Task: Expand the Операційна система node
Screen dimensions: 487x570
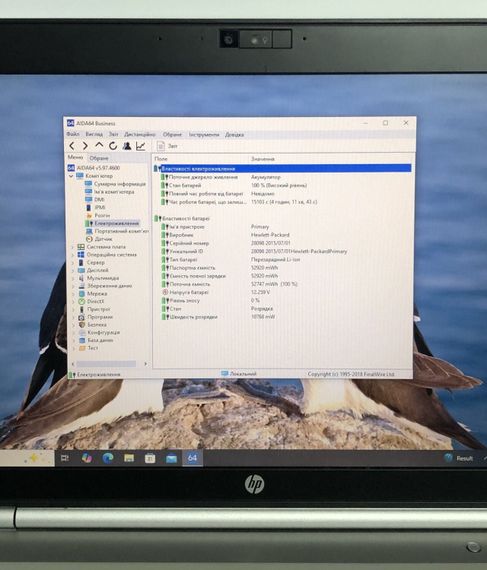Action: 72,255
